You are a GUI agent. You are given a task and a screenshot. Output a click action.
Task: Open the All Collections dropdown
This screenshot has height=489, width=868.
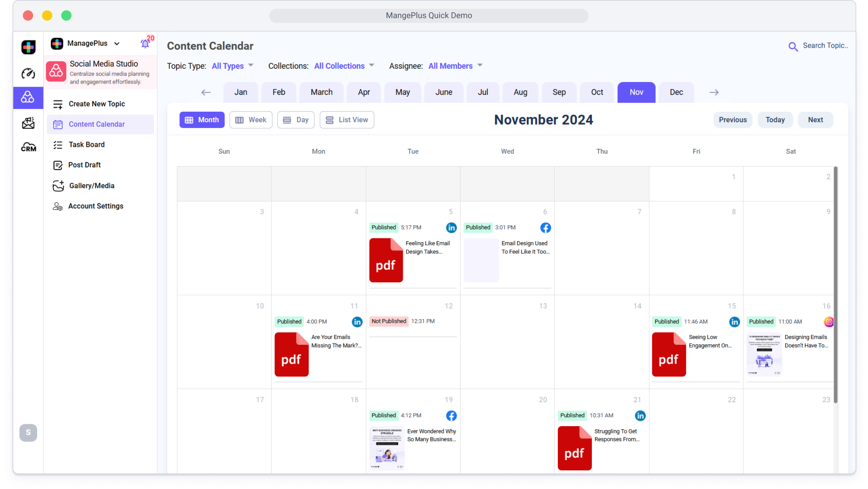pyautogui.click(x=344, y=66)
